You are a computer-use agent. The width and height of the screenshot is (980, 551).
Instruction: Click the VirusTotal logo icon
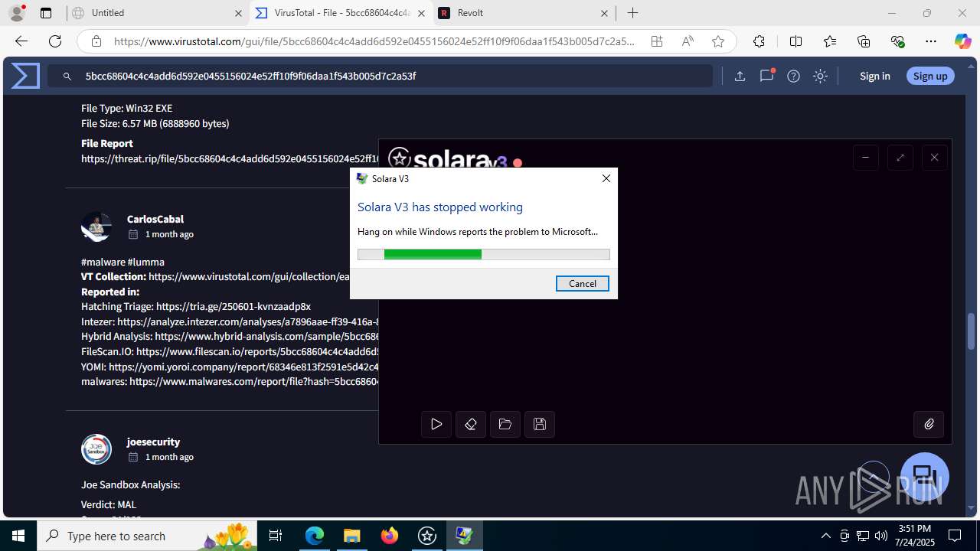[x=25, y=76]
